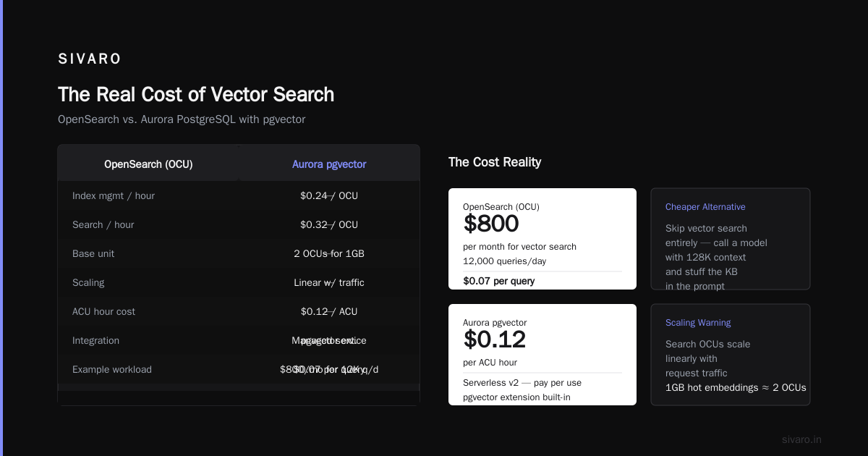Open the 'Cheaper Alternative' card heading

tap(705, 207)
